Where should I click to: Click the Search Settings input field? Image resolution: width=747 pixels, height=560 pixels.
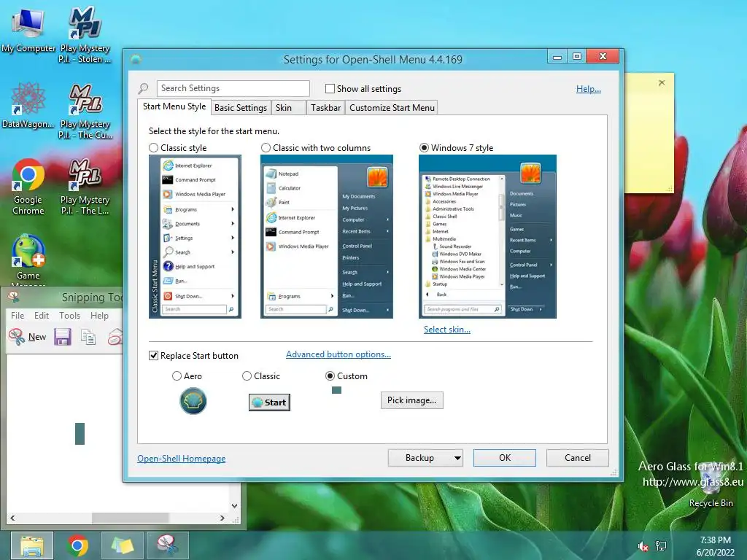pos(233,88)
